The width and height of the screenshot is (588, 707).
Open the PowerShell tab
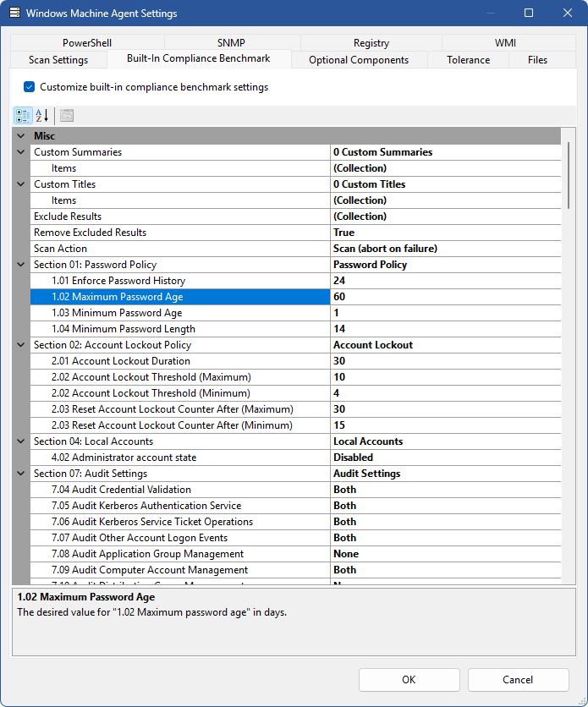point(87,43)
